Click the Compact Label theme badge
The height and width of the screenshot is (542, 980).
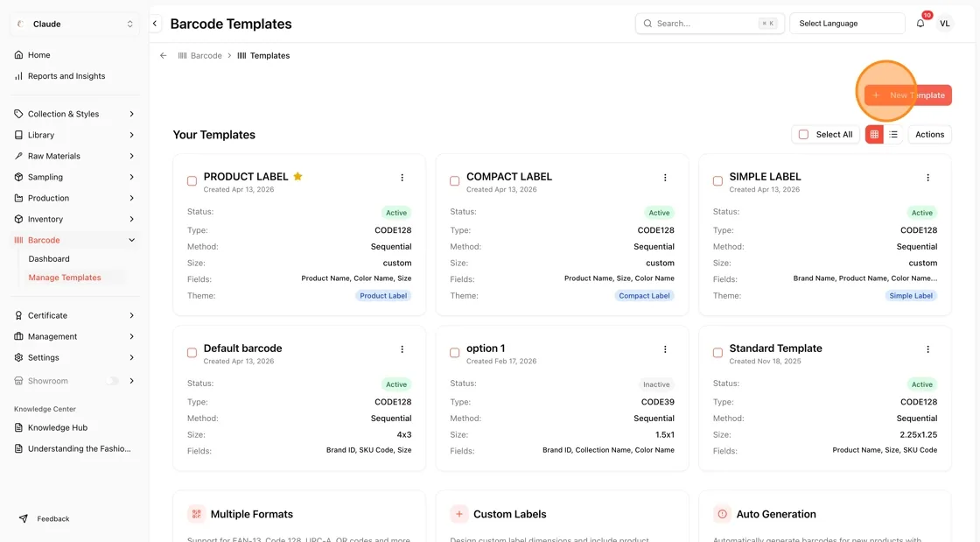click(x=644, y=296)
